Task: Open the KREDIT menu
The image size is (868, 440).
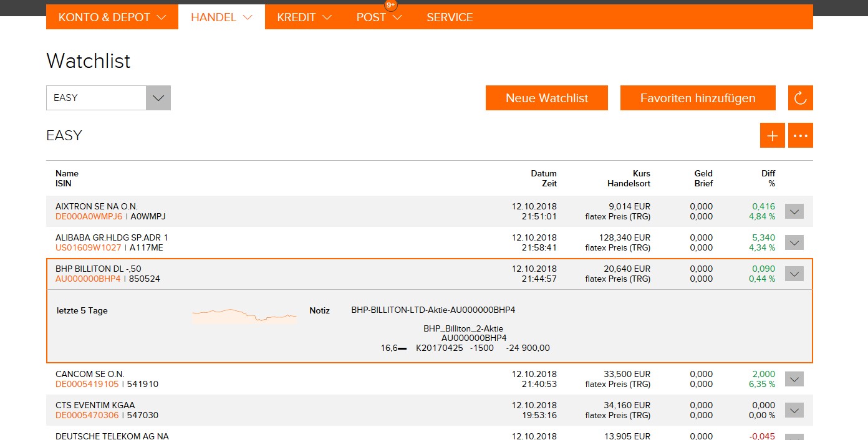Action: point(304,17)
